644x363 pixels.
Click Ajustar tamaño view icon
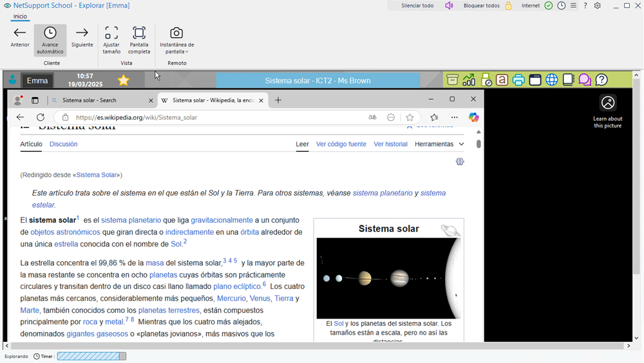111,33
